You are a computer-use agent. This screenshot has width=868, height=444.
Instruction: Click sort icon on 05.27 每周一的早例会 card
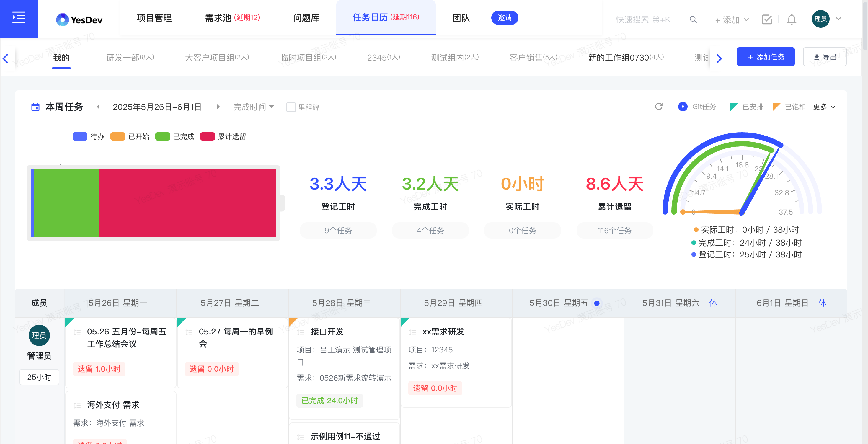[x=189, y=332]
